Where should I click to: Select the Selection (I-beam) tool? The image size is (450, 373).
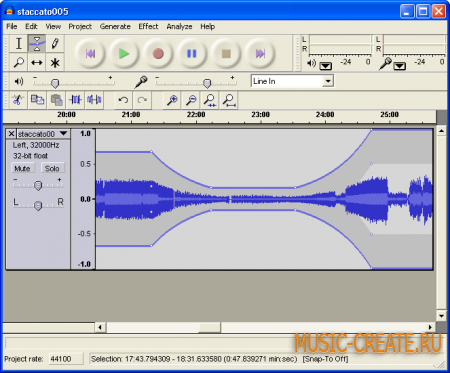(x=19, y=43)
